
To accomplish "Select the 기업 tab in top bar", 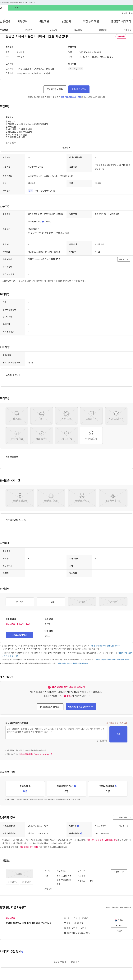I will (16, 8).
